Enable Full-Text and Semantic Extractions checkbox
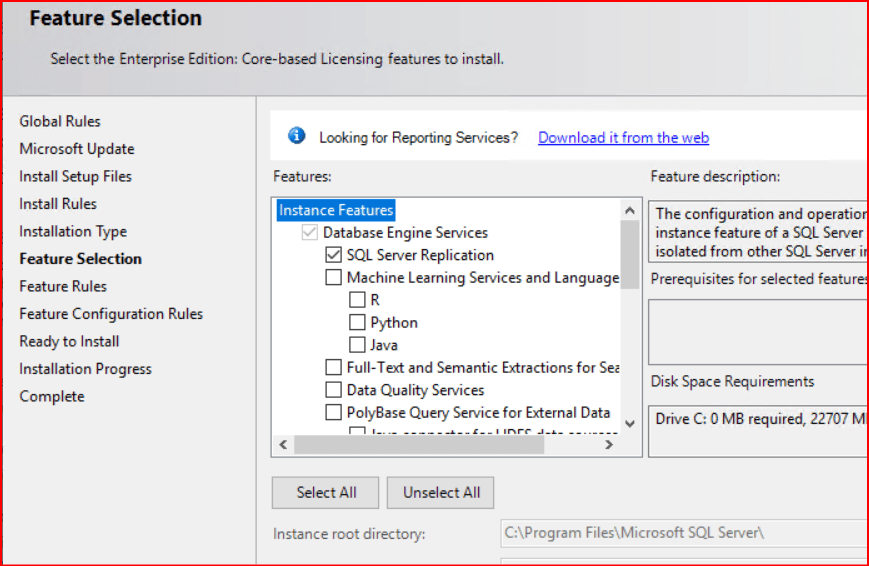Screen dimensions: 869x566 pos(333,368)
